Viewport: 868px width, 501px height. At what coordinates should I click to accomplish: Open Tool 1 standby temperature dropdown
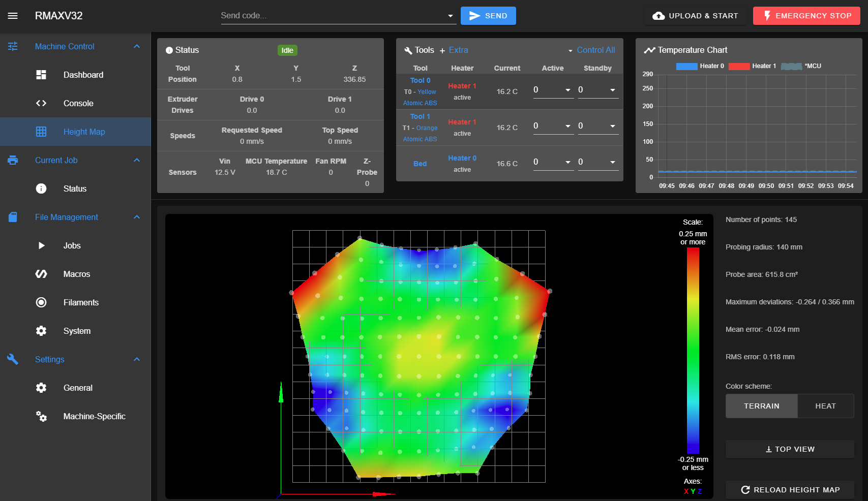point(613,126)
